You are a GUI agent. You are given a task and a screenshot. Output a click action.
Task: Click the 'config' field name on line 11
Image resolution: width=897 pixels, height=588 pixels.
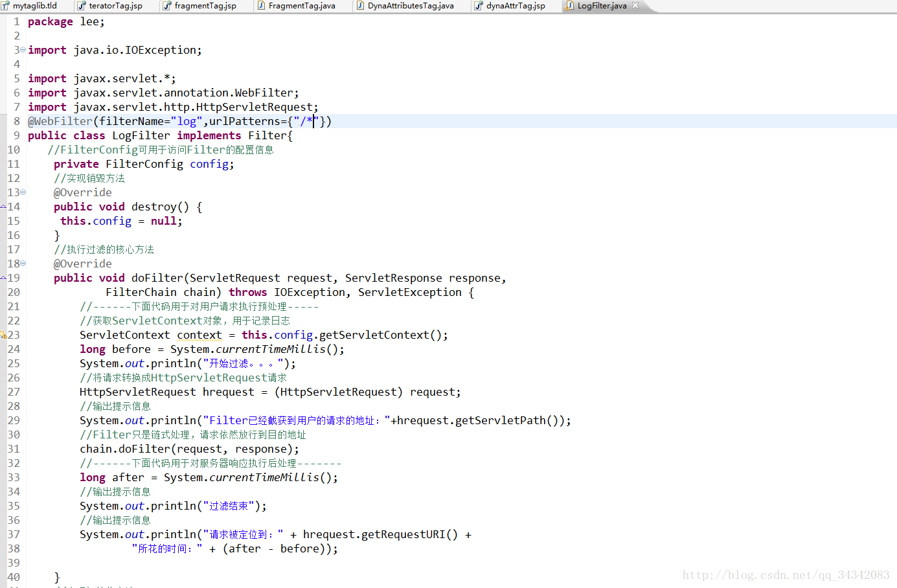click(x=209, y=164)
